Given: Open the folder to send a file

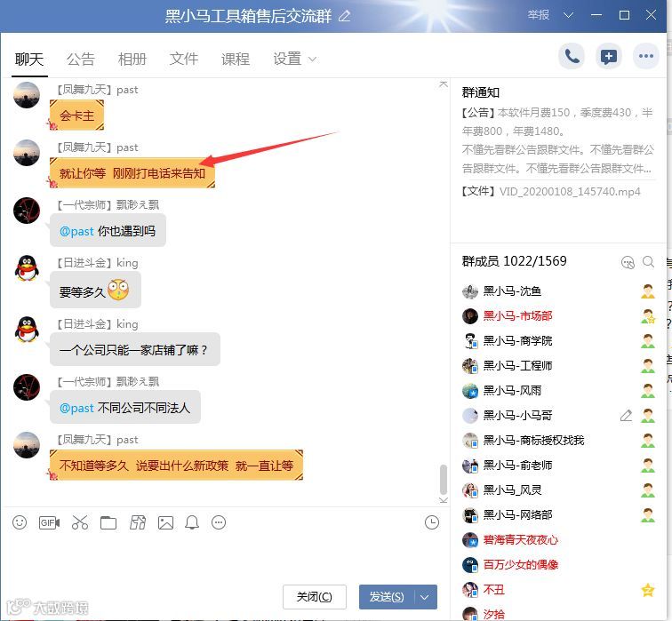Looking at the screenshot, I should (x=108, y=522).
